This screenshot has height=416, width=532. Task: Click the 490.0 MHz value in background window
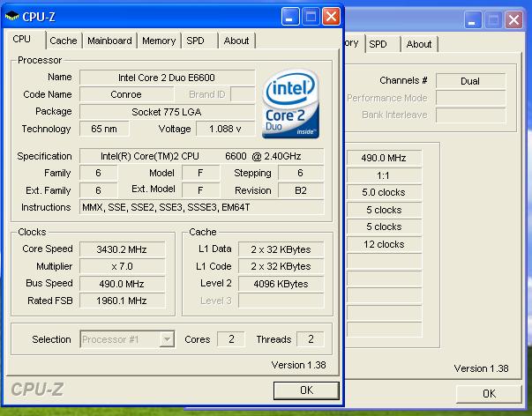point(384,158)
